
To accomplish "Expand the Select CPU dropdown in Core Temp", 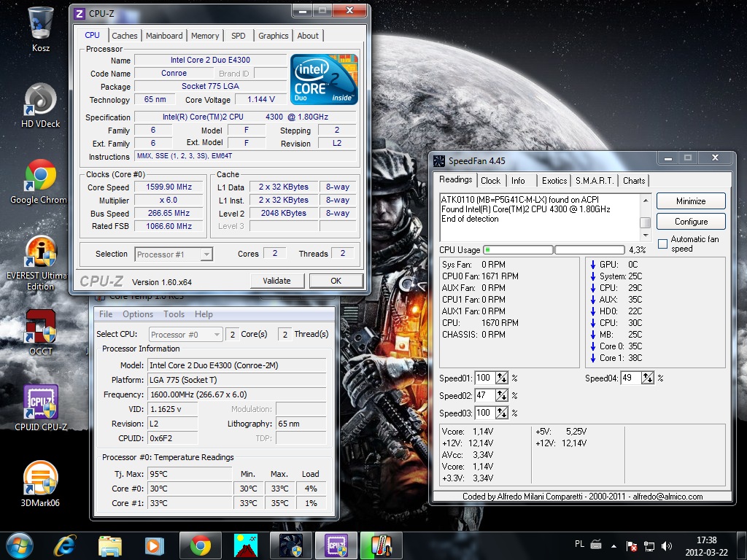I will pyautogui.click(x=217, y=335).
